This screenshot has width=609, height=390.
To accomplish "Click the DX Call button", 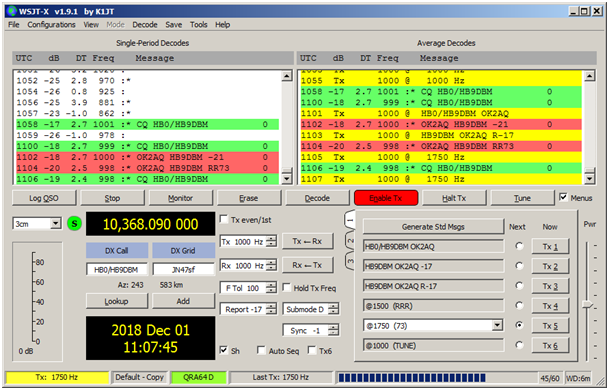I will point(117,251).
